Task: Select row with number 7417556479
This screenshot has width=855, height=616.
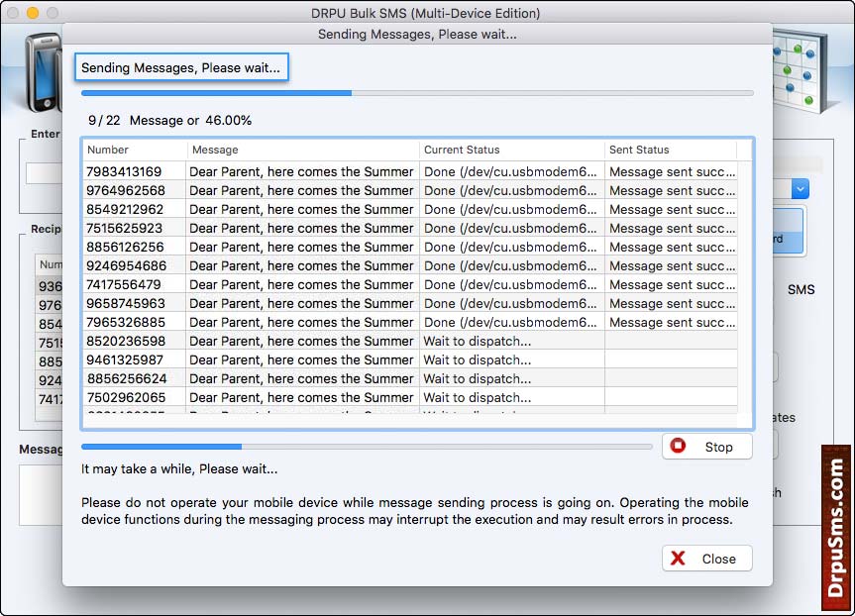Action: click(410, 284)
